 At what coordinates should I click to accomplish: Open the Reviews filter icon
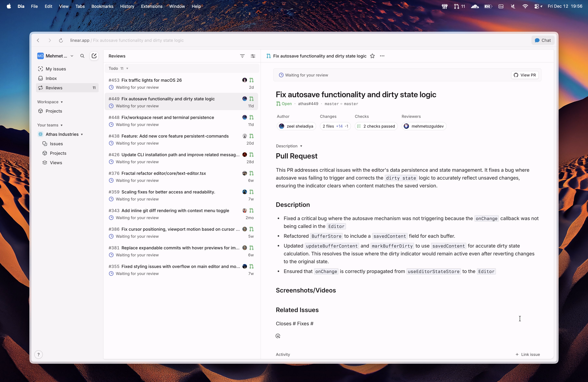click(x=242, y=56)
